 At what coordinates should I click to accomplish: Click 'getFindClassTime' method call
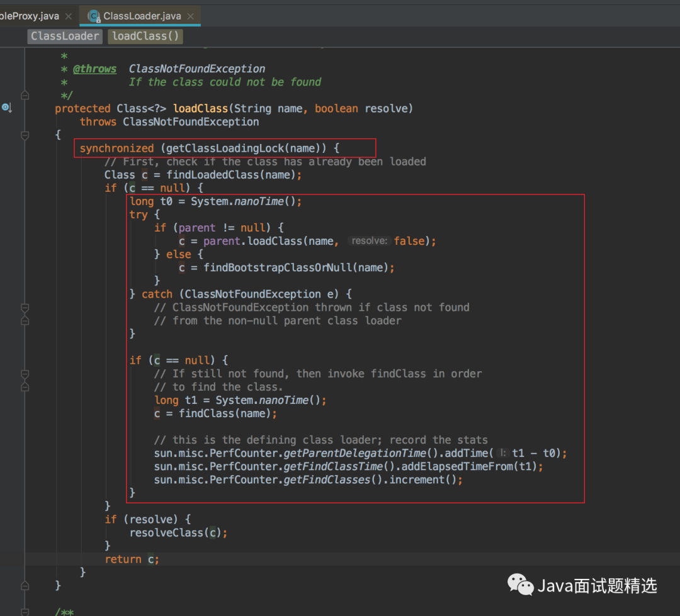point(333,466)
